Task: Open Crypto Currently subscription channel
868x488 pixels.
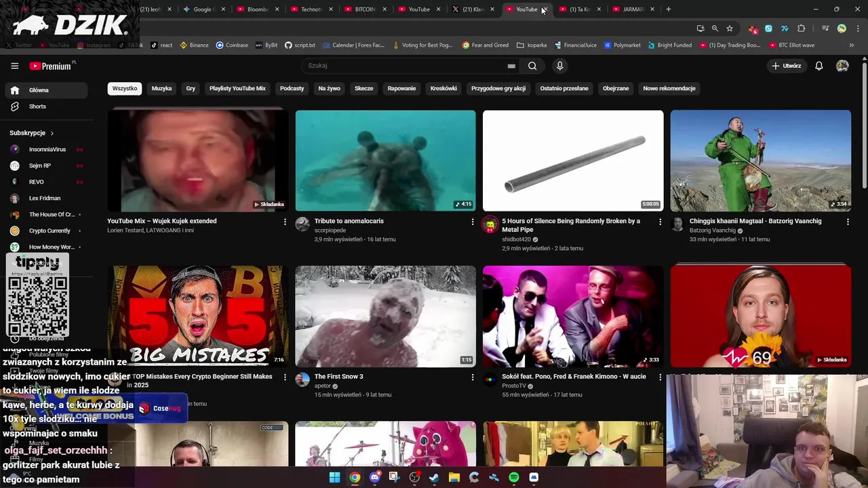Action: (46, 230)
